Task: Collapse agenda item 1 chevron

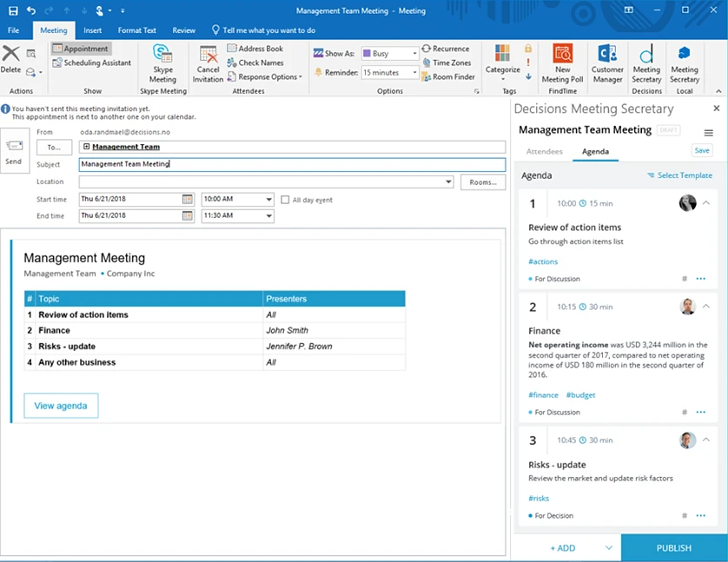Action: click(706, 202)
